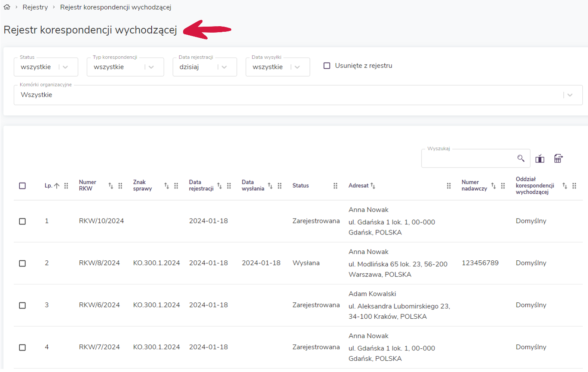Select all rows with header checkbox
This screenshot has height=372, width=588.
click(x=22, y=186)
